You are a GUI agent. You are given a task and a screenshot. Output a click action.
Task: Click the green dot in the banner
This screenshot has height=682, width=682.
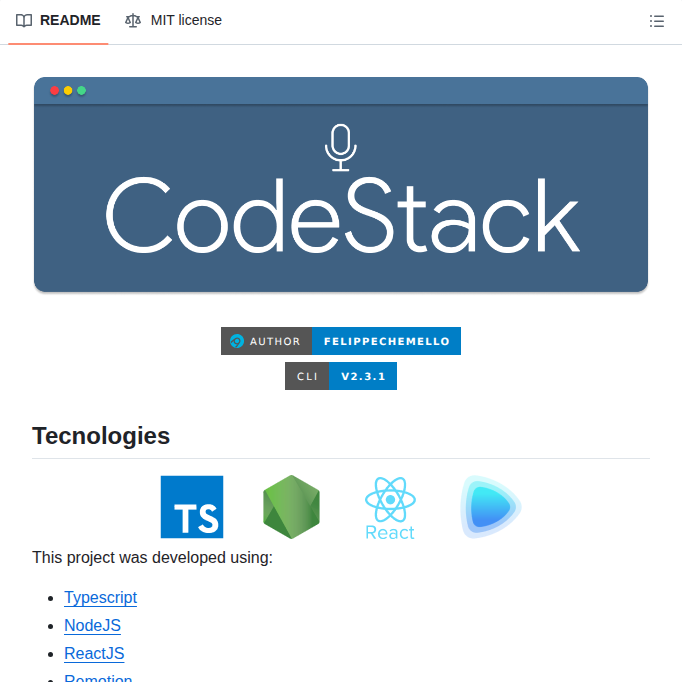tap(81, 91)
